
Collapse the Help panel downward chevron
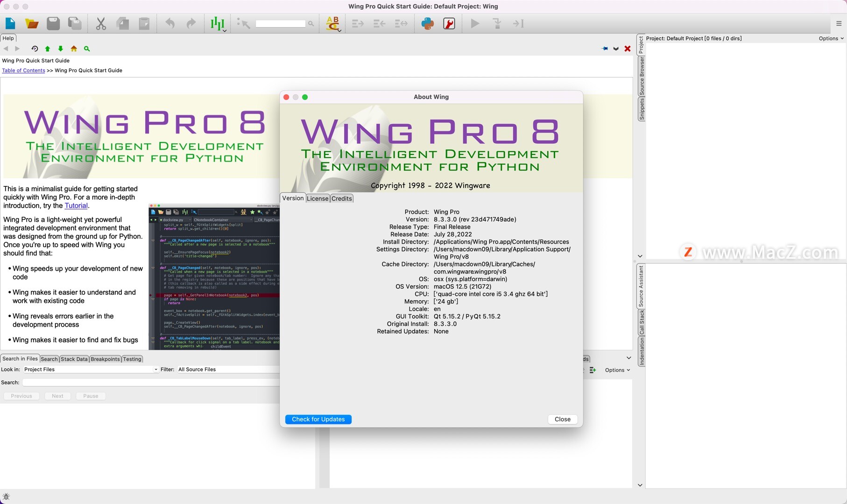coord(615,49)
